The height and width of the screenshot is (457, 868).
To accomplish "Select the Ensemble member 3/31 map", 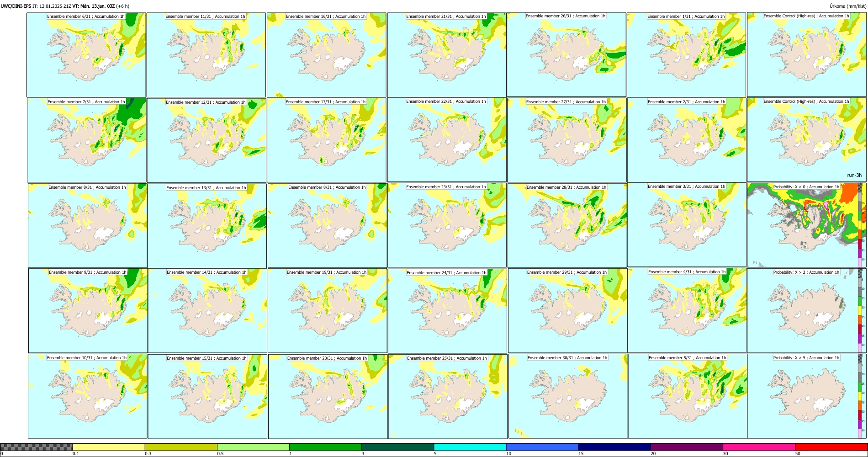I will pyautogui.click(x=687, y=225).
